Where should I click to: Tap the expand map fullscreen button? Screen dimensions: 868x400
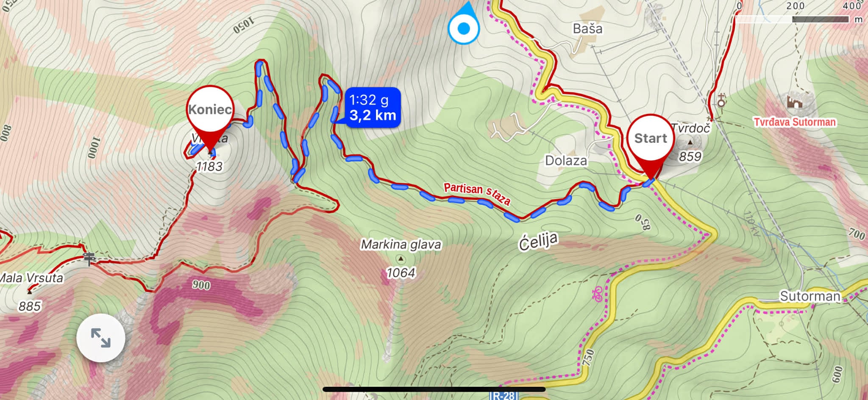coord(101,338)
